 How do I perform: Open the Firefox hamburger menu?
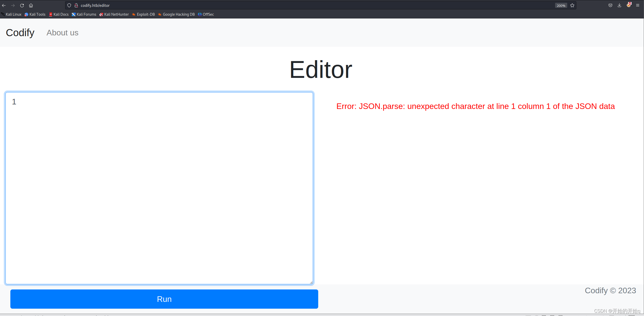click(638, 5)
